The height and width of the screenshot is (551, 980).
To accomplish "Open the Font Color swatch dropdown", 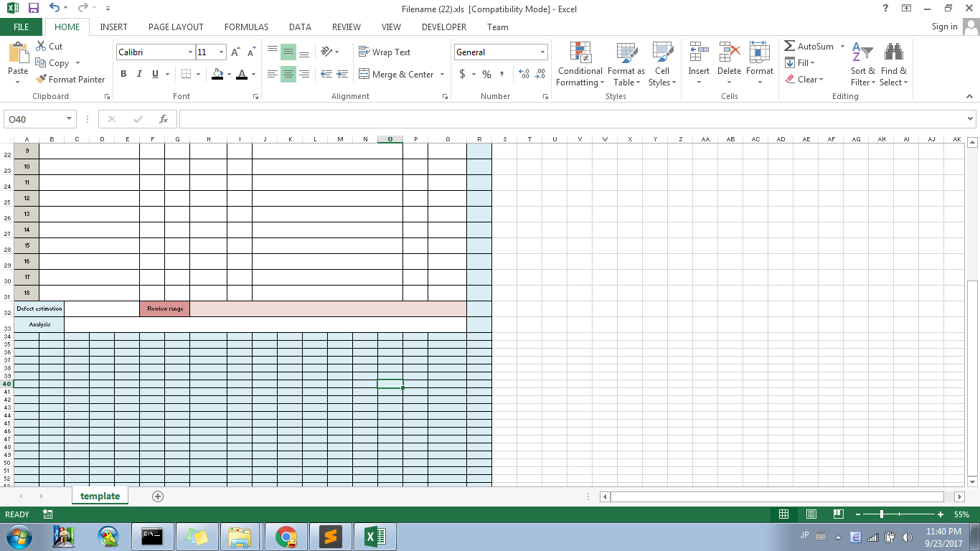I will point(252,75).
